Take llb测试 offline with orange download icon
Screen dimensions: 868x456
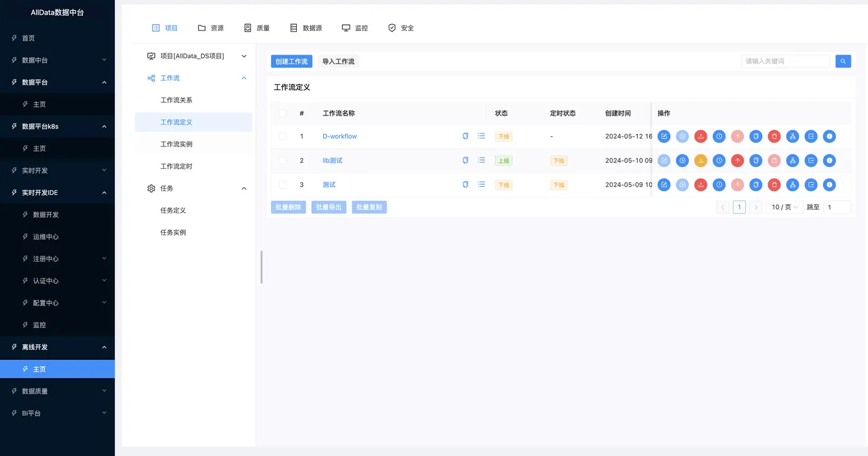(701, 161)
